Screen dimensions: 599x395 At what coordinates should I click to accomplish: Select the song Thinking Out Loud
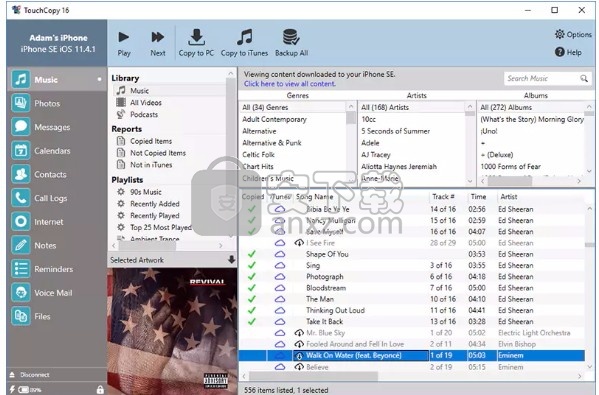(335, 310)
